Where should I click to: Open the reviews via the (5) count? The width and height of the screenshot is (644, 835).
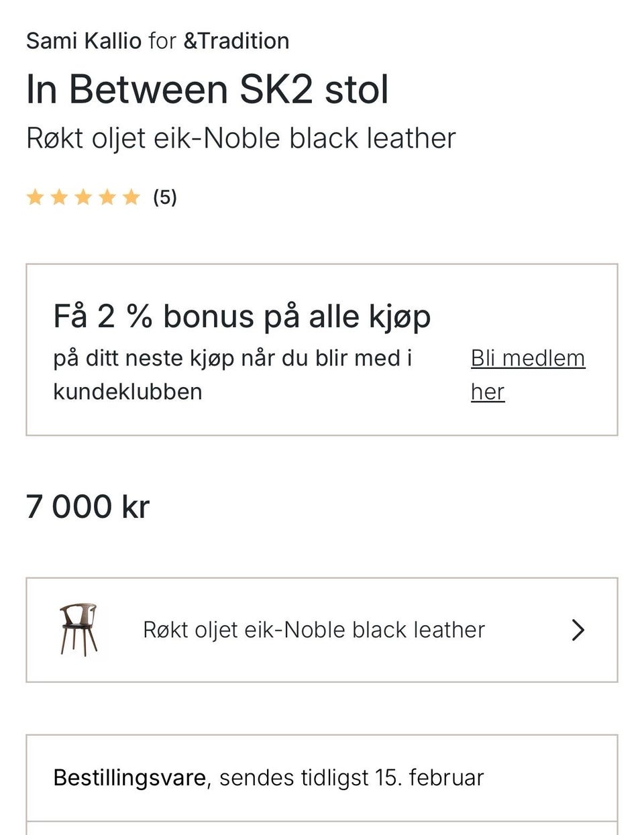coord(165,197)
